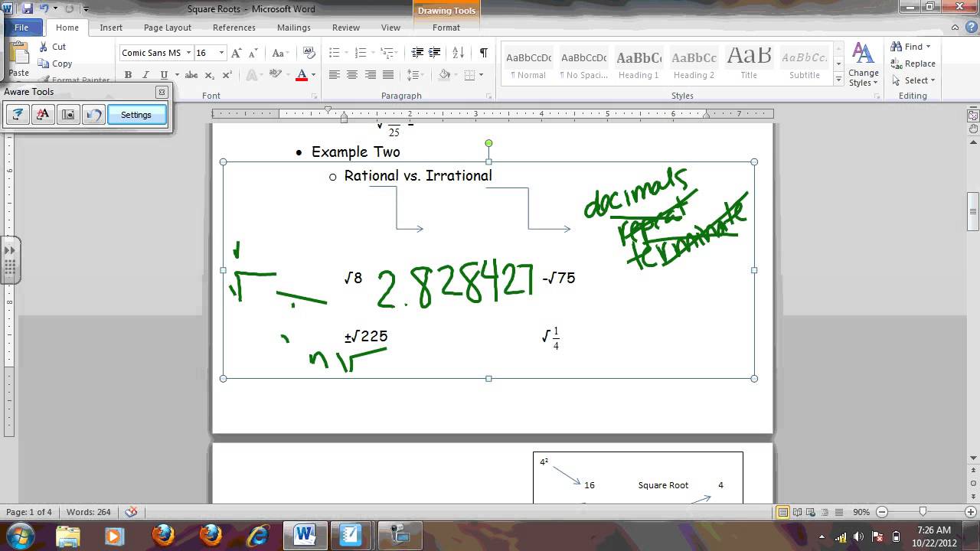Decrease the paragraph indent
The image size is (980, 551).
coord(417,53)
